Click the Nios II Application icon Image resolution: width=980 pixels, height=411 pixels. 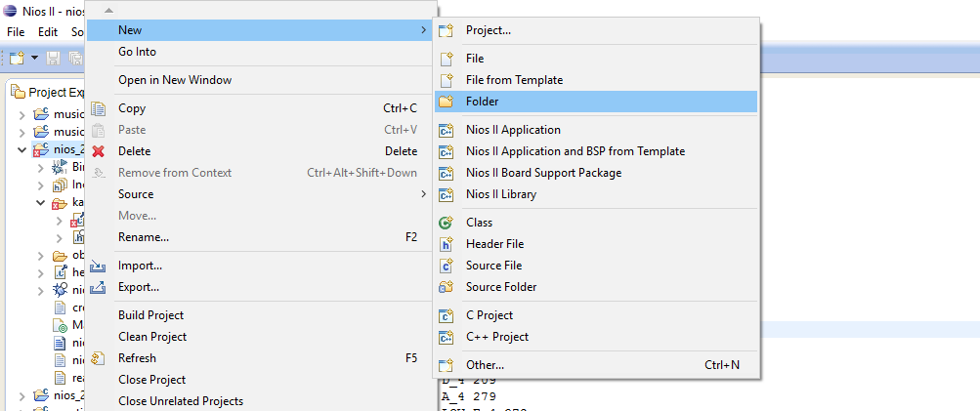446,130
